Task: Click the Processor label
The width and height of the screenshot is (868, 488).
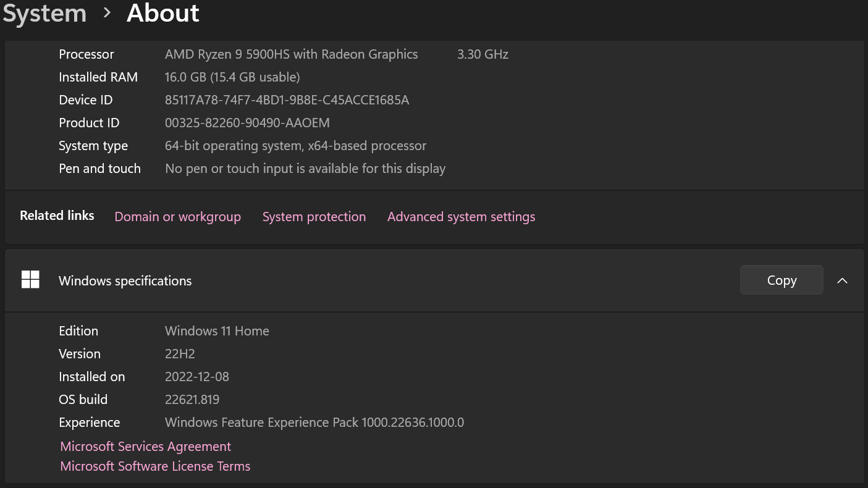Action: (86, 54)
